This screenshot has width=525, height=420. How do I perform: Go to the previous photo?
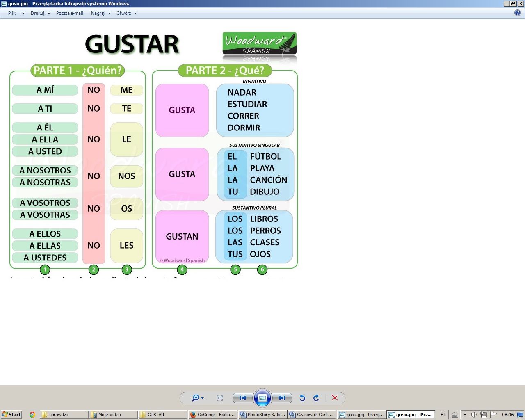pyautogui.click(x=243, y=398)
